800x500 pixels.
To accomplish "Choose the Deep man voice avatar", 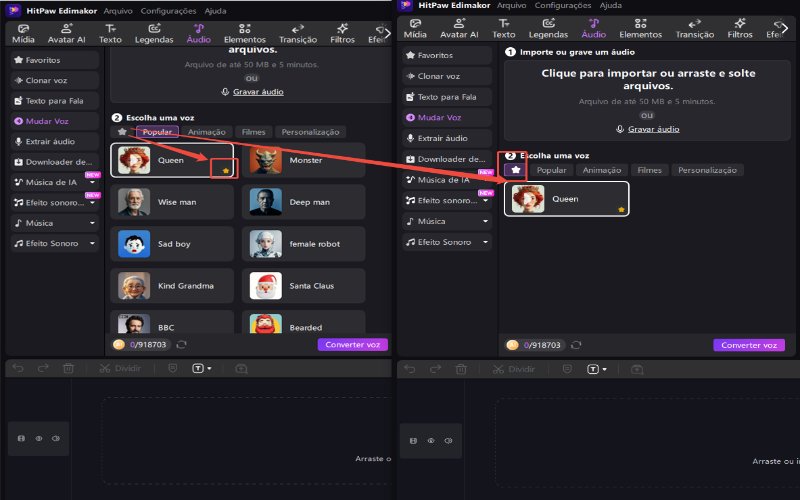I will pyautogui.click(x=265, y=202).
